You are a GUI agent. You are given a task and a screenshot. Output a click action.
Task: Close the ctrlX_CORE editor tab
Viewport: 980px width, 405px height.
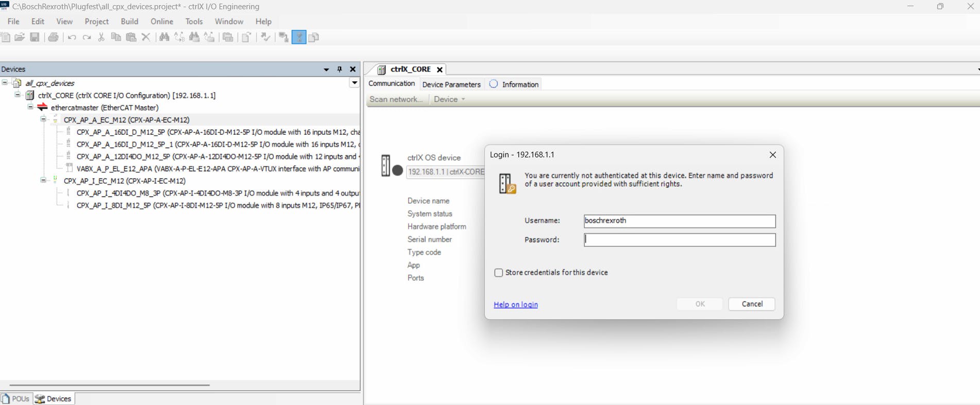(x=440, y=69)
